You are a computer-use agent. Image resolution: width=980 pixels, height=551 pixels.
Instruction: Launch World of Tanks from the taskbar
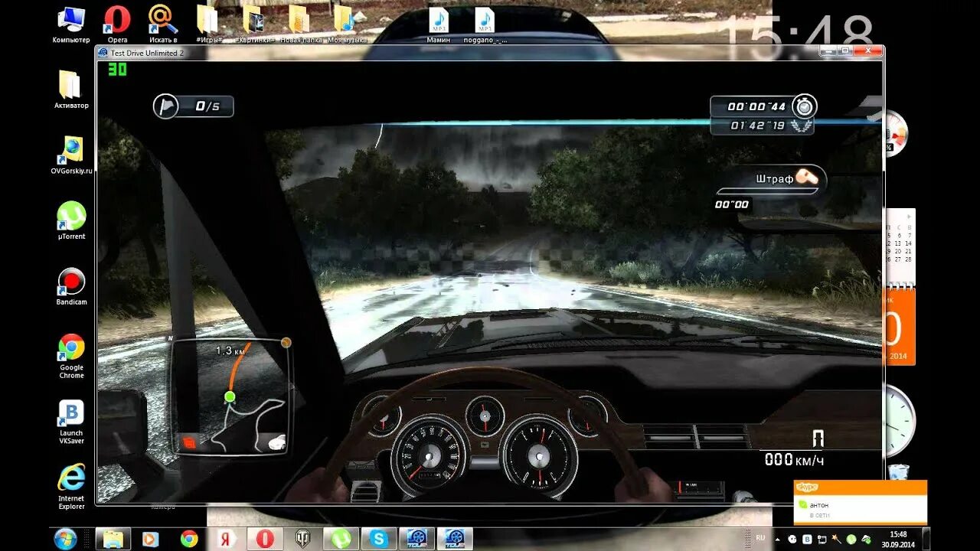click(x=303, y=539)
